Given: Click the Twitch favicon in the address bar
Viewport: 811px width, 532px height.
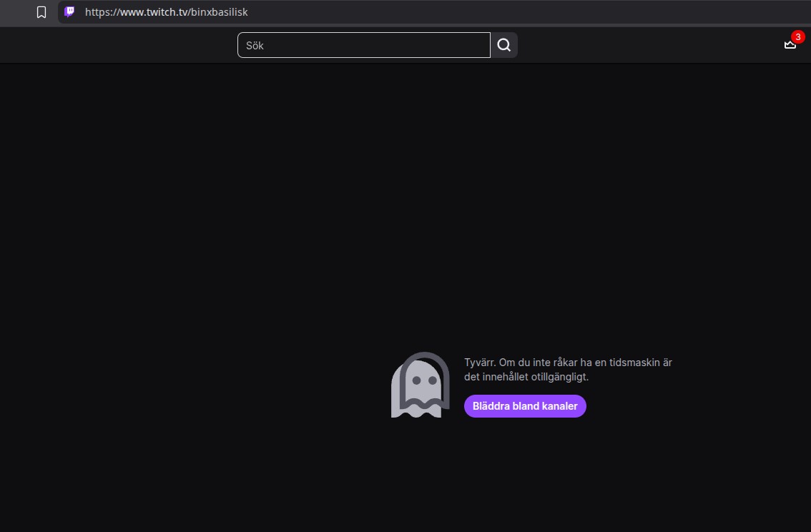Looking at the screenshot, I should click(x=69, y=12).
